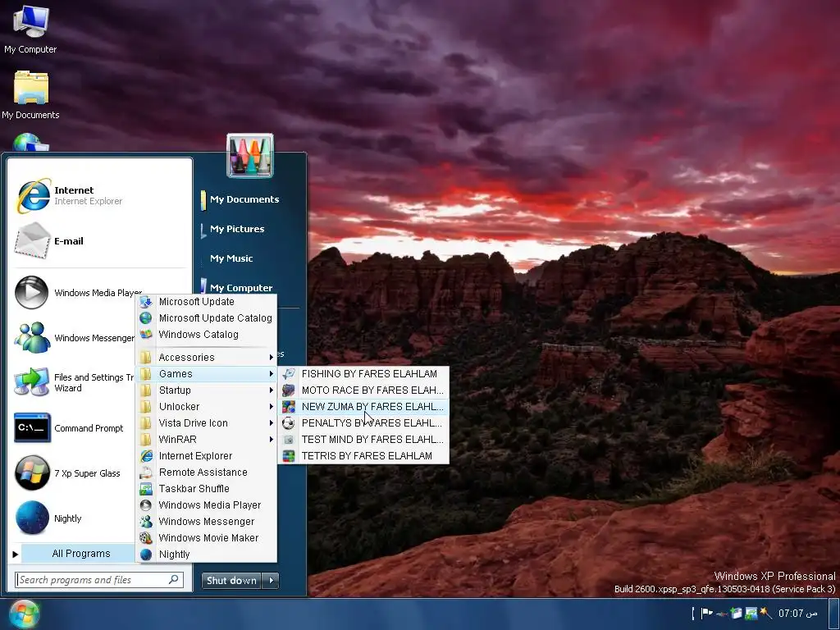Click the crayons user picture

click(x=250, y=155)
